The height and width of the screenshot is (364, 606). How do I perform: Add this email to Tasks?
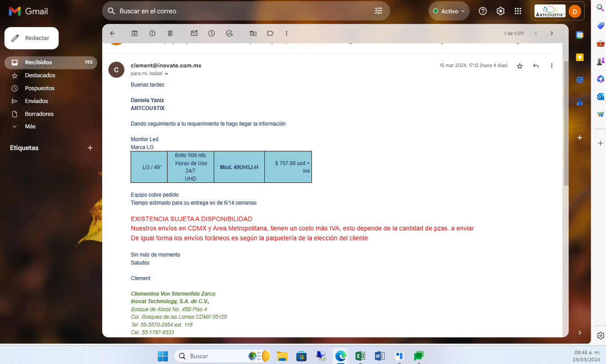tap(229, 33)
